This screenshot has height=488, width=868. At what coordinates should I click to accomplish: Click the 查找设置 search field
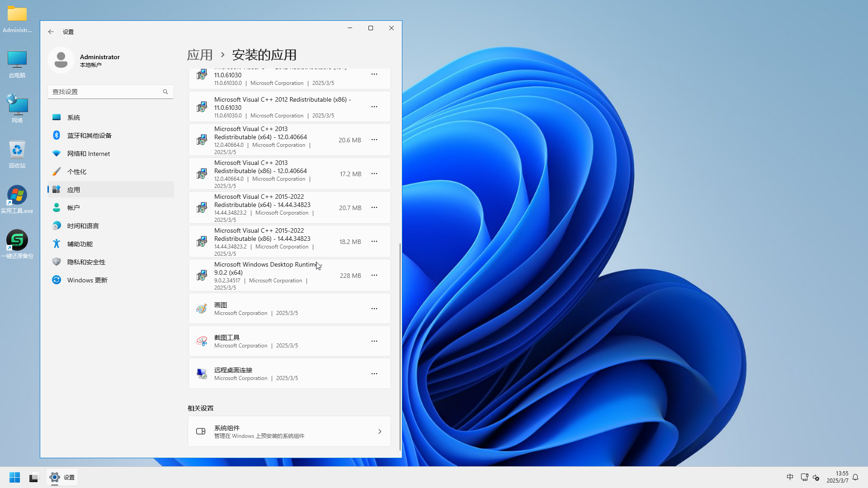pyautogui.click(x=111, y=92)
